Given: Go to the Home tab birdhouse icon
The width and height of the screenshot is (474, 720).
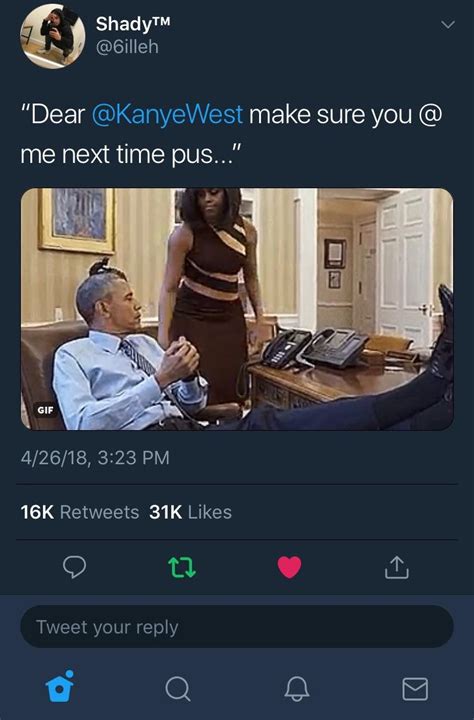Looking at the screenshot, I should point(60,687).
